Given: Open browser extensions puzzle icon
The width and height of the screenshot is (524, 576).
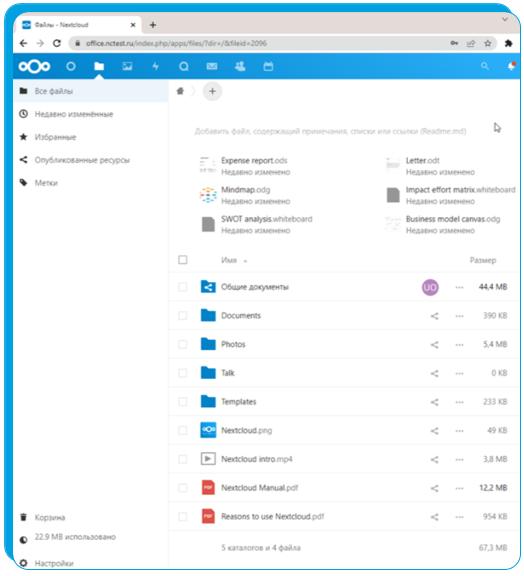Looking at the screenshot, I should [509, 43].
